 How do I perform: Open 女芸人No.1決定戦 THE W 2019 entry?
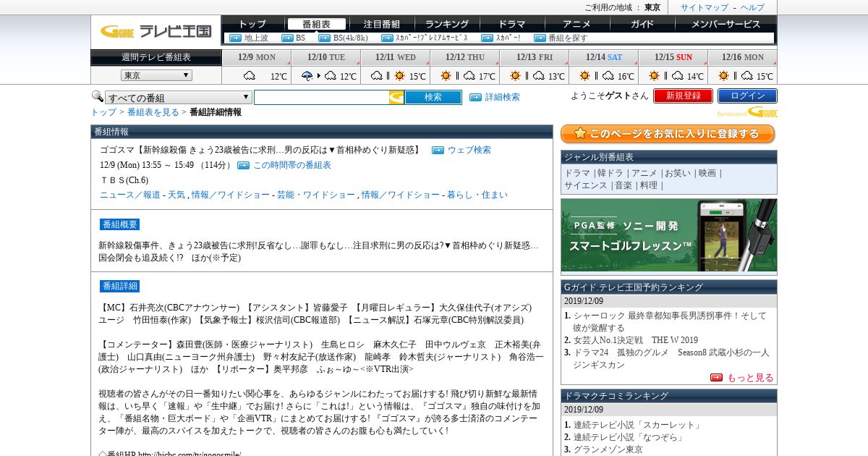coord(636,340)
